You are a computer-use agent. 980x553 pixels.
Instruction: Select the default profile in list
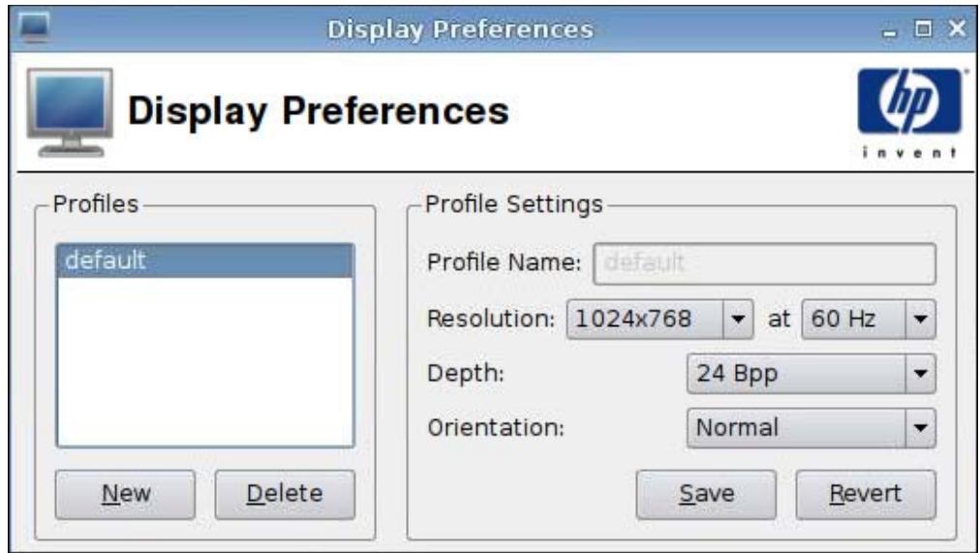(x=205, y=261)
